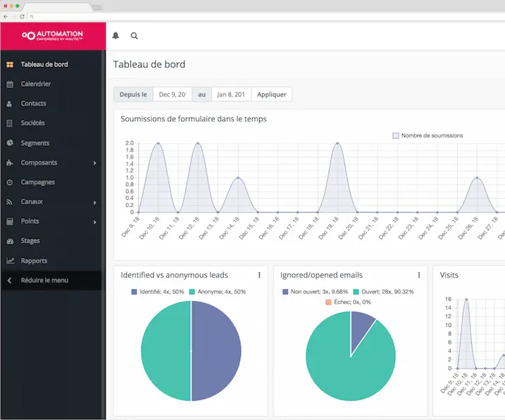
Task: Click the Contacts person icon in sidebar
Action: coord(10,104)
